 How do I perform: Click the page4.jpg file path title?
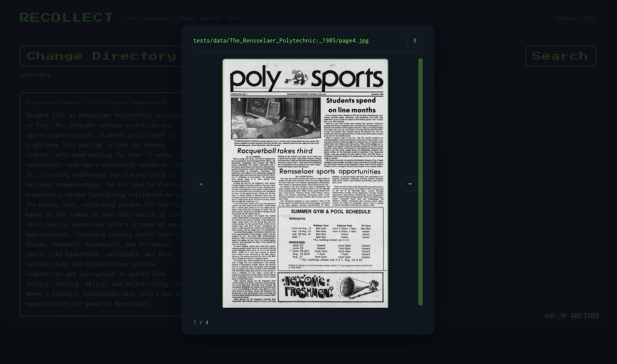point(281,41)
